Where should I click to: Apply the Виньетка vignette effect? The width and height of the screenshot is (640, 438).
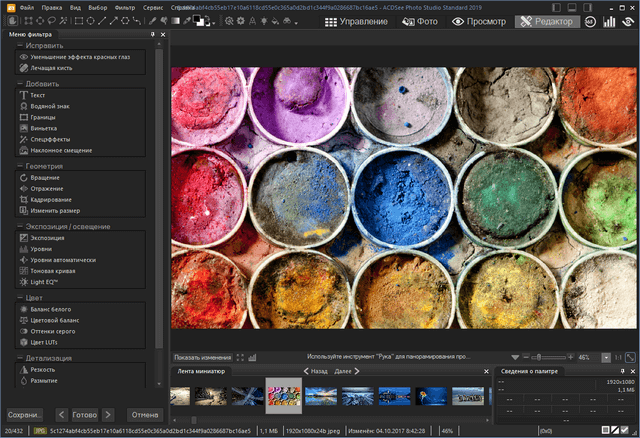(x=43, y=128)
